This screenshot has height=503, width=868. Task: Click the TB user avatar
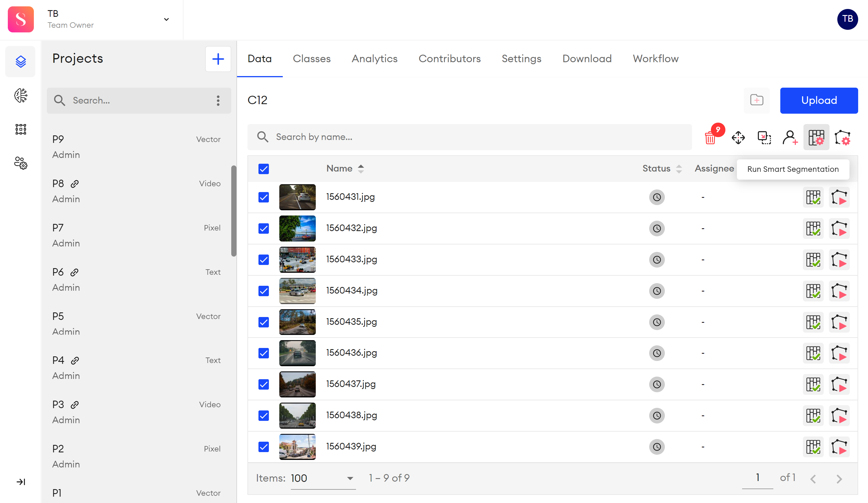847,19
